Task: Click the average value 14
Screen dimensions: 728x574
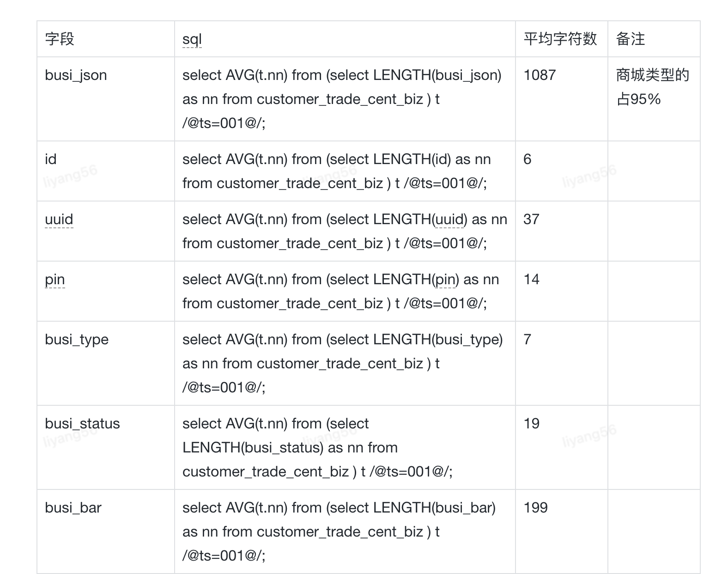Action: click(531, 280)
